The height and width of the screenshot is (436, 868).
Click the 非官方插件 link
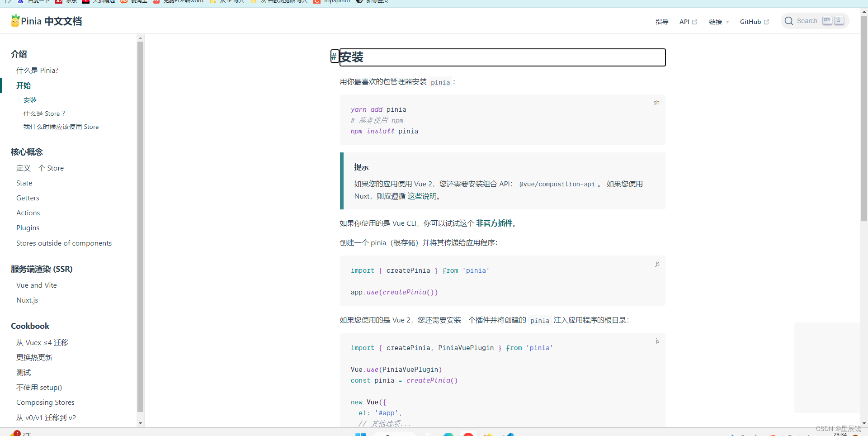tap(494, 223)
